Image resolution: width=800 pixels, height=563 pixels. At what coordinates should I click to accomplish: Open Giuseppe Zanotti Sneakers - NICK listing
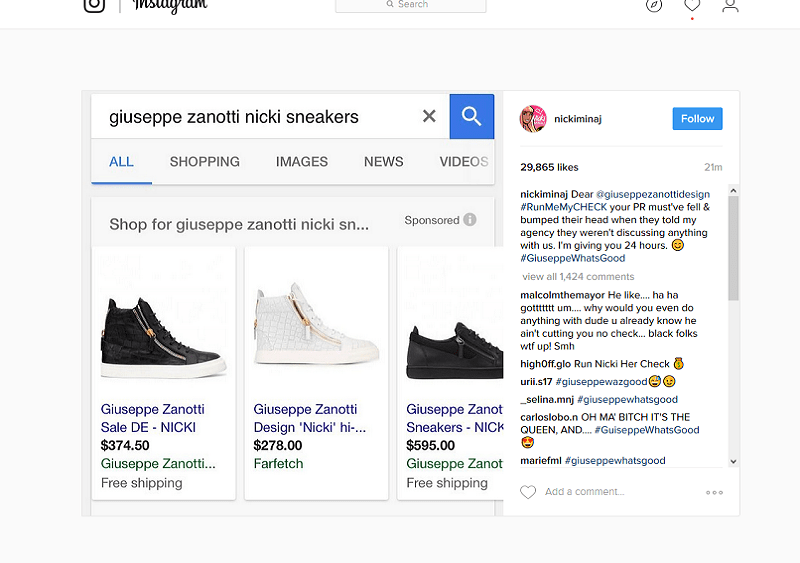[x=455, y=418]
